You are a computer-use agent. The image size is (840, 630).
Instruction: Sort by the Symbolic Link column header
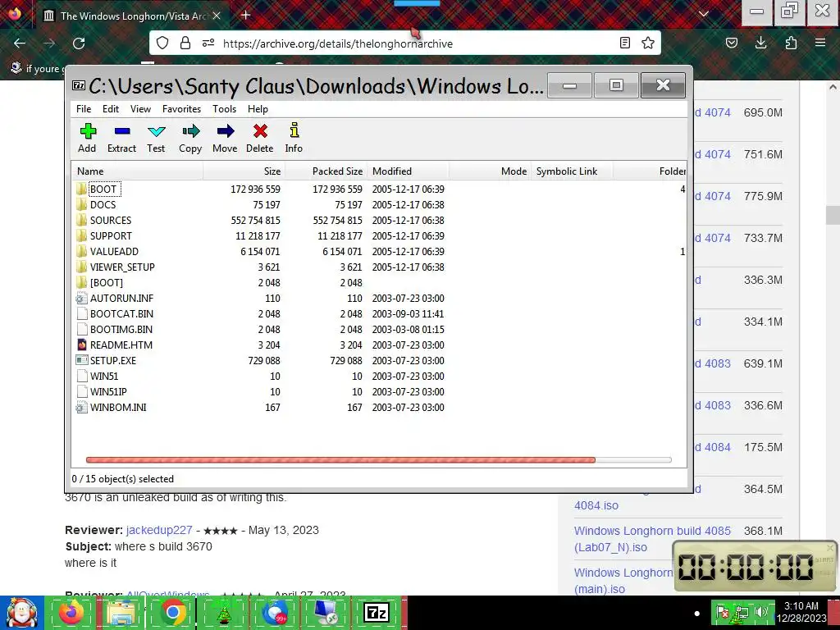(571, 171)
